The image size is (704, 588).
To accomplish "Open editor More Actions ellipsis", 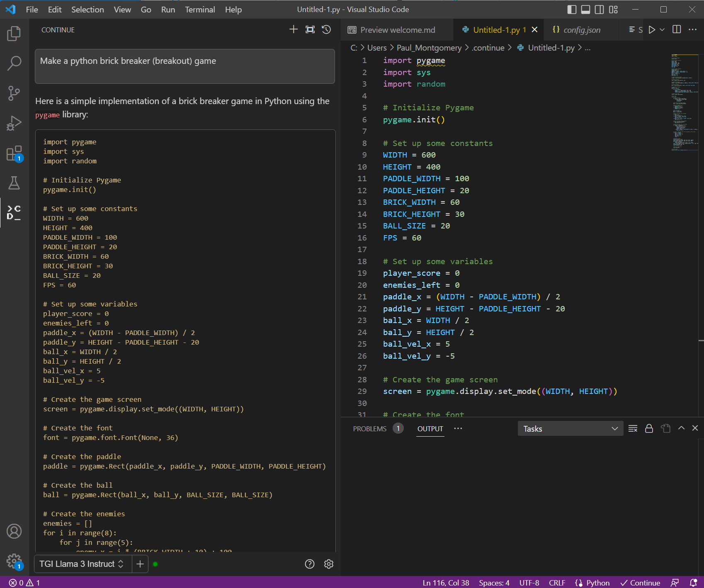I will pyautogui.click(x=692, y=29).
